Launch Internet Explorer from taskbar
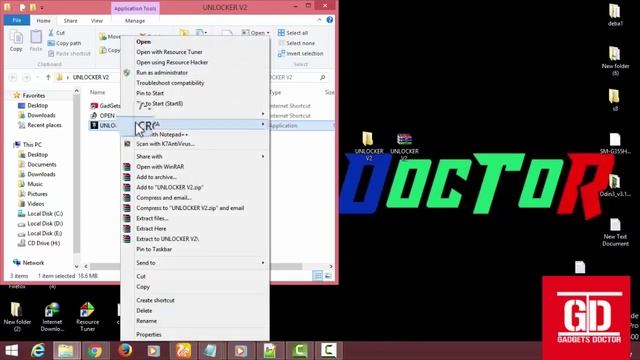 (x=38, y=351)
